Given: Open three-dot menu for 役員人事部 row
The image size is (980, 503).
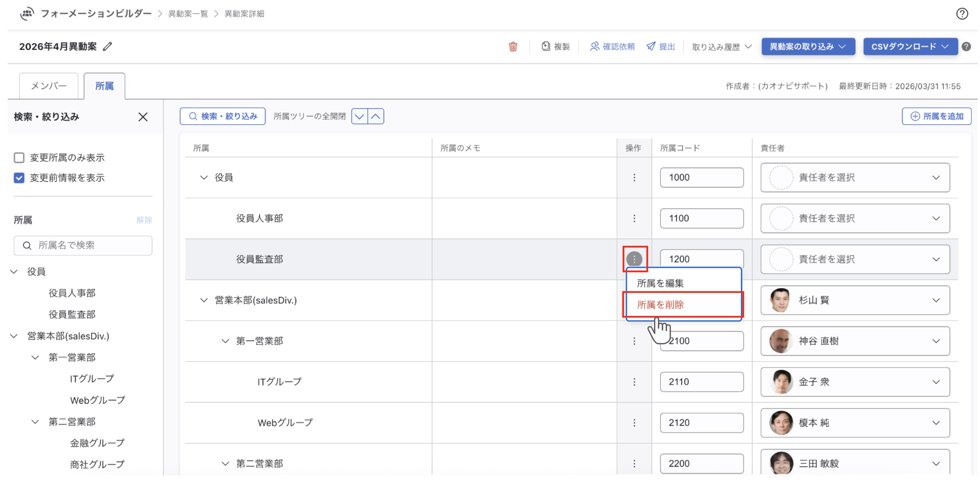Looking at the screenshot, I should pos(634,218).
